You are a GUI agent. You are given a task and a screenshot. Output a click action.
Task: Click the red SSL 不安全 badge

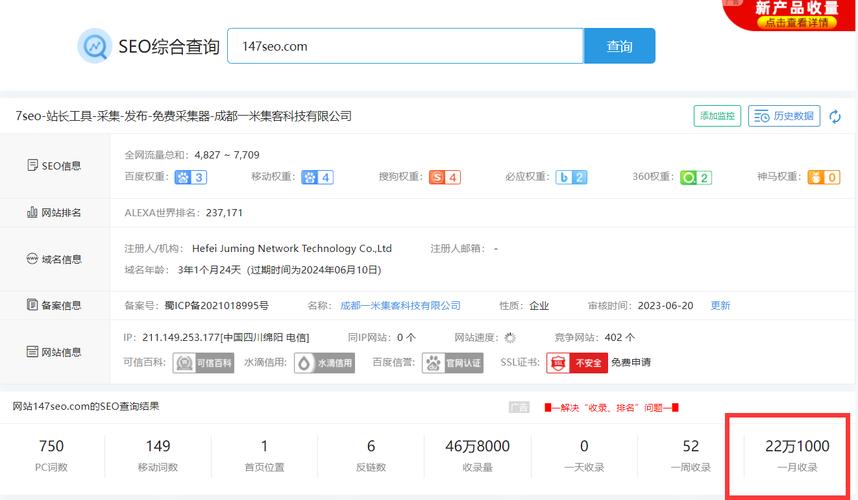pos(577,363)
